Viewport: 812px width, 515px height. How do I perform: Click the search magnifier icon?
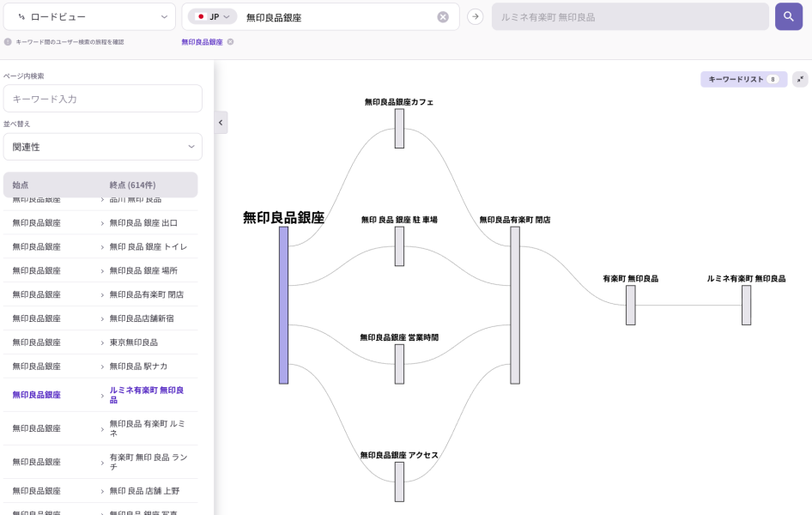click(788, 16)
